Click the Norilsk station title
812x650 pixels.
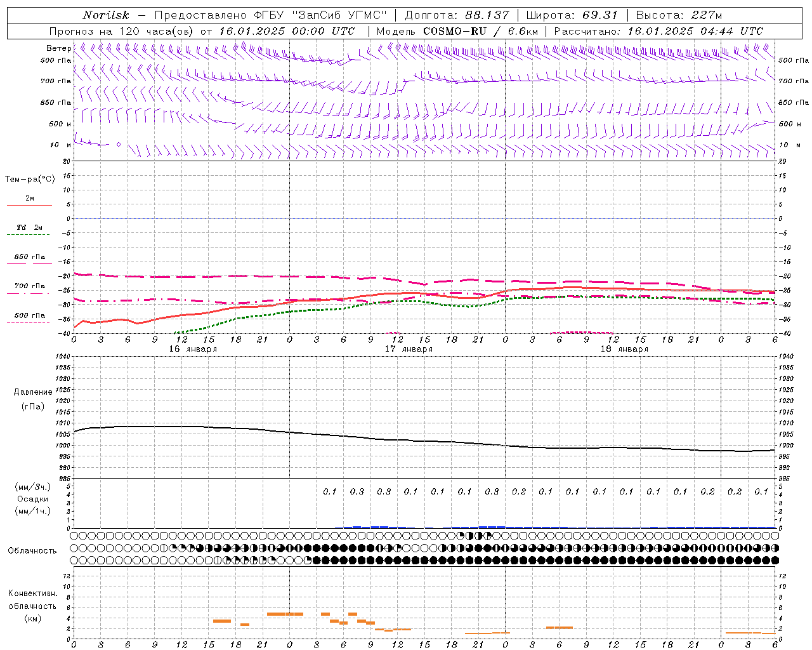[x=105, y=15]
